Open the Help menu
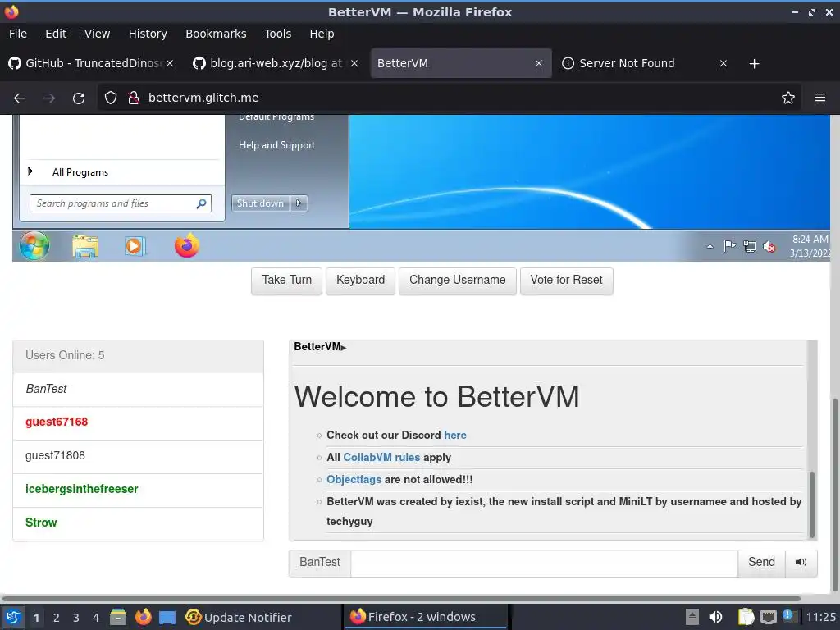Screen dimensions: 840x630 [x=322, y=34]
